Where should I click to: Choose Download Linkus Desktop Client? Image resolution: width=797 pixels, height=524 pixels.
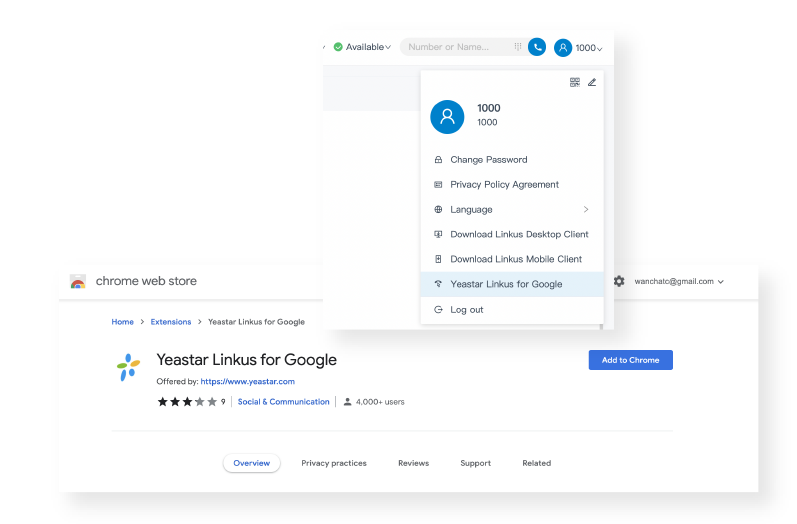tap(512, 234)
